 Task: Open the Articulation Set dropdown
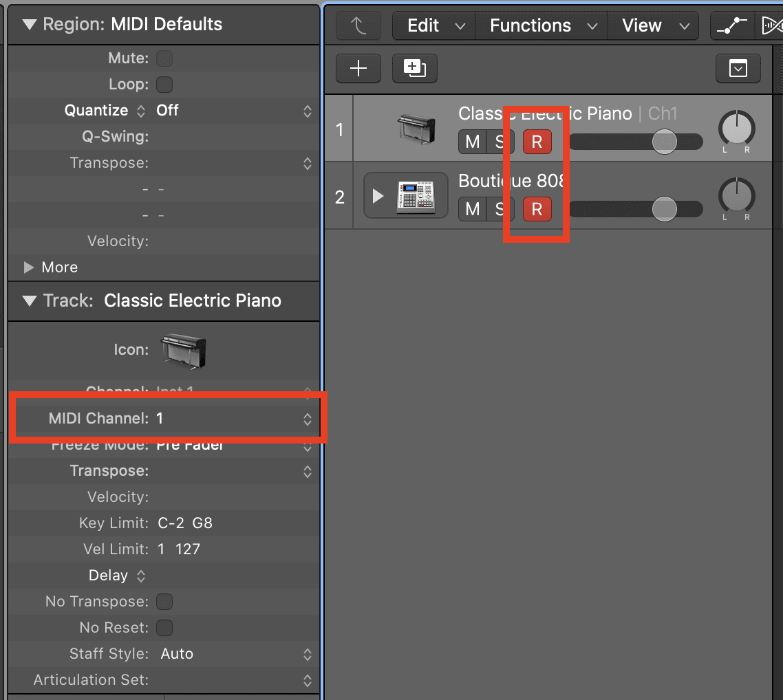[x=308, y=681]
